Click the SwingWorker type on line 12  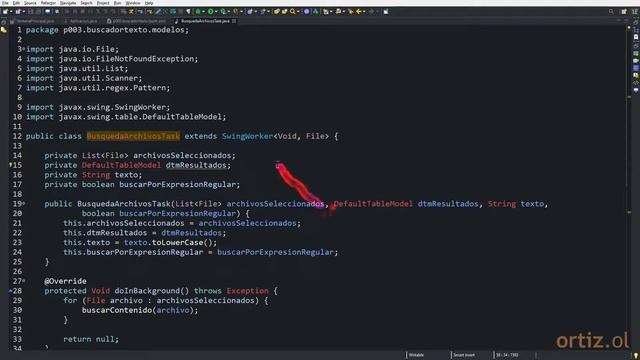click(x=247, y=136)
